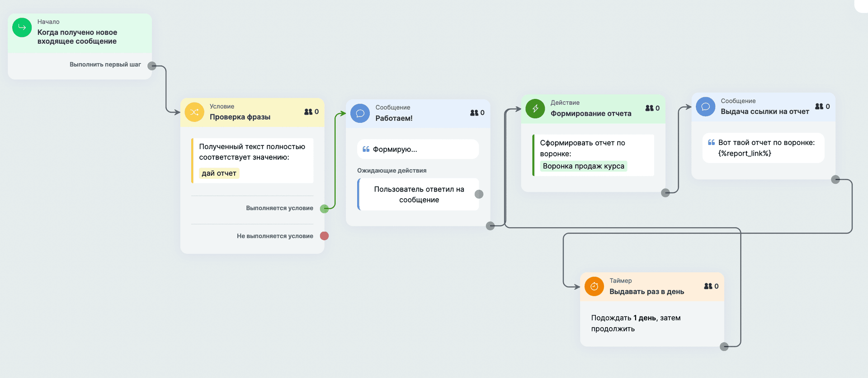868x378 pixels.
Task: Click the green lightning action icon
Action: point(535,108)
